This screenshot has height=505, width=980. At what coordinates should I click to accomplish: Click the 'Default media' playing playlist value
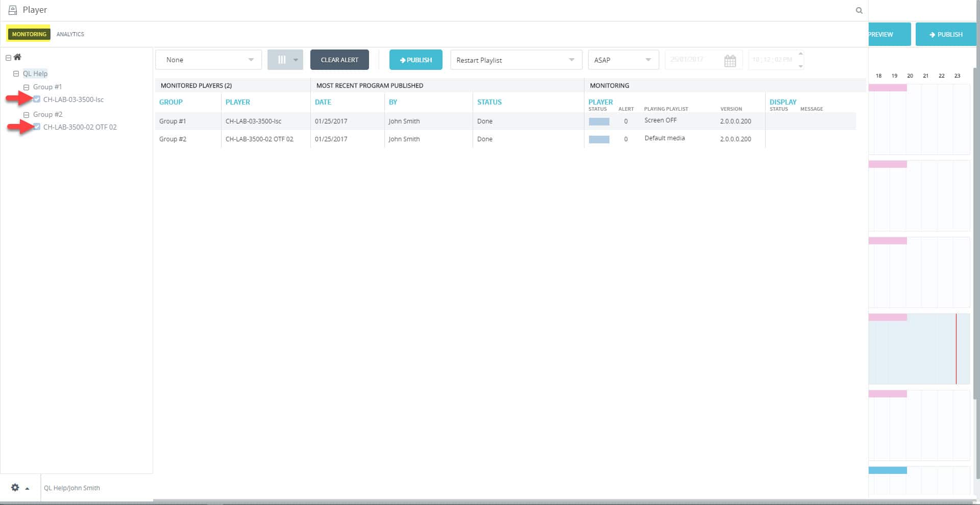[x=665, y=138]
